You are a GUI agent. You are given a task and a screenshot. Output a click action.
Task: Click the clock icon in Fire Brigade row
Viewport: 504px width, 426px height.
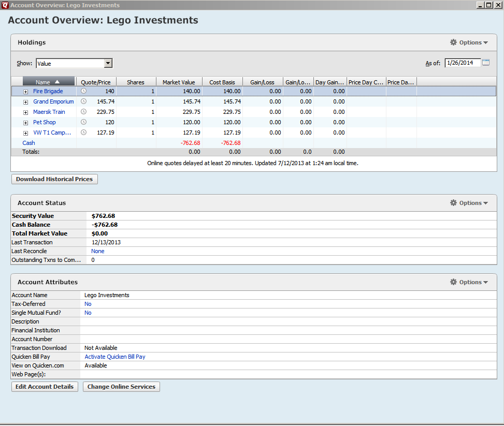click(x=83, y=91)
